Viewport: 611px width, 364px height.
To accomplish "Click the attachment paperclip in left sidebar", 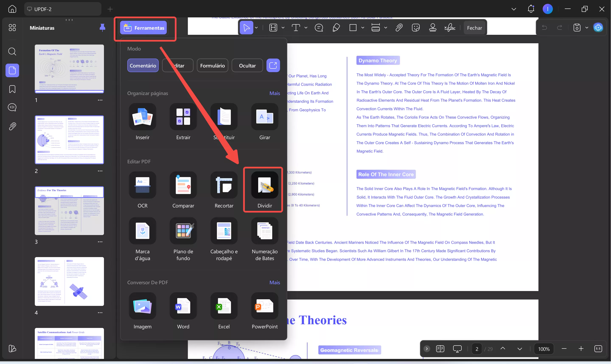I will (12, 126).
